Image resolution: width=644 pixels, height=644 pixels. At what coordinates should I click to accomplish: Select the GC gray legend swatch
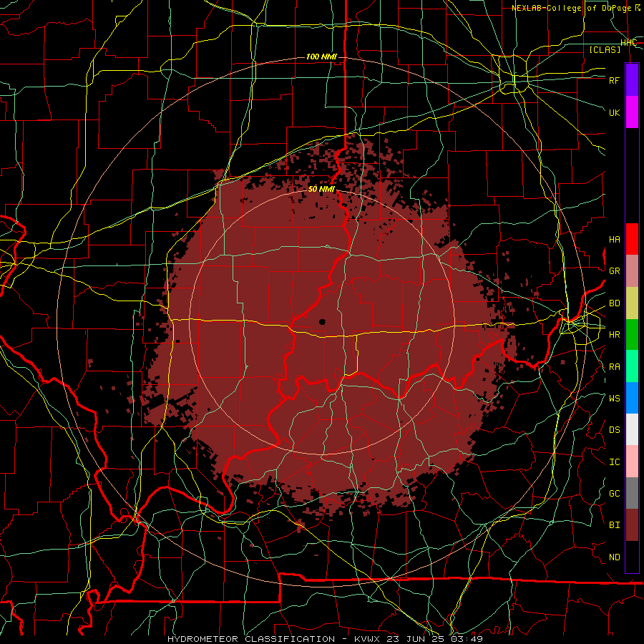[x=632, y=493]
